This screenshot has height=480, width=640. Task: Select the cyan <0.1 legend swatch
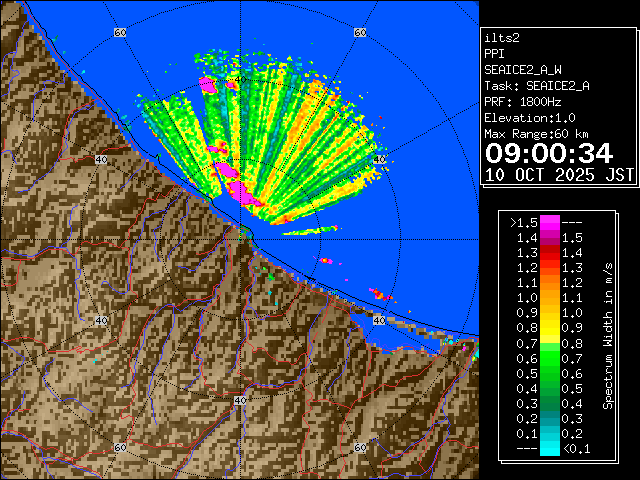[549, 449]
